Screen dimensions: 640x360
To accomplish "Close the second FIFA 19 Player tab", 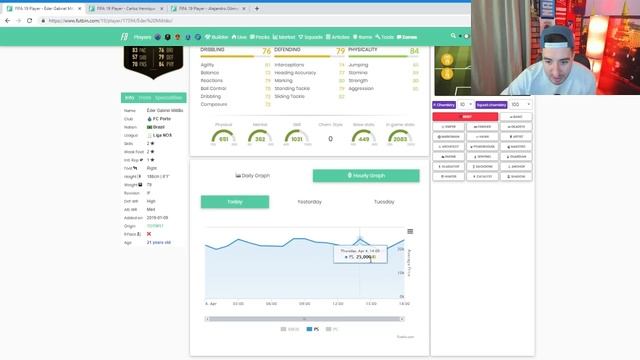I will click(162, 9).
